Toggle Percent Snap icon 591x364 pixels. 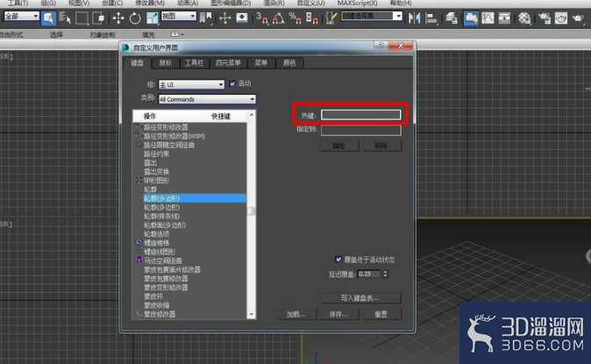coord(295,18)
